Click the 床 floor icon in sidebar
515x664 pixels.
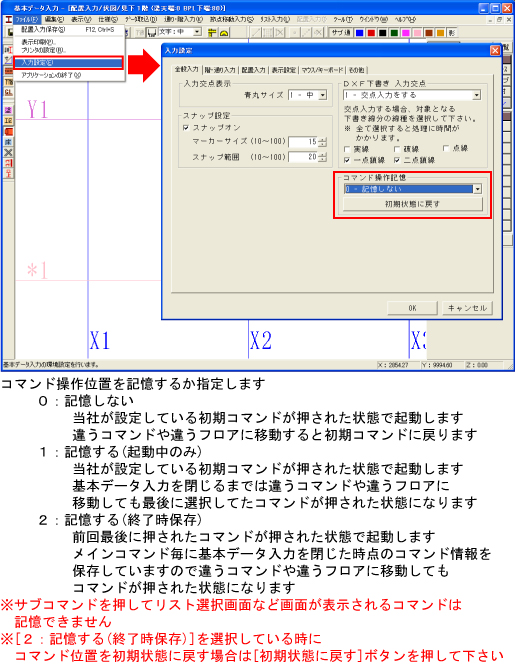(8, 142)
